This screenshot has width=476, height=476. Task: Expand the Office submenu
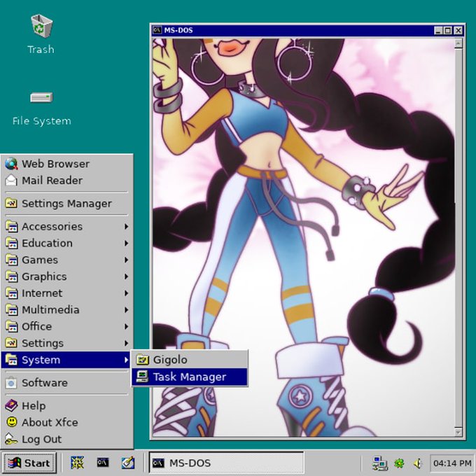pyautogui.click(x=66, y=326)
